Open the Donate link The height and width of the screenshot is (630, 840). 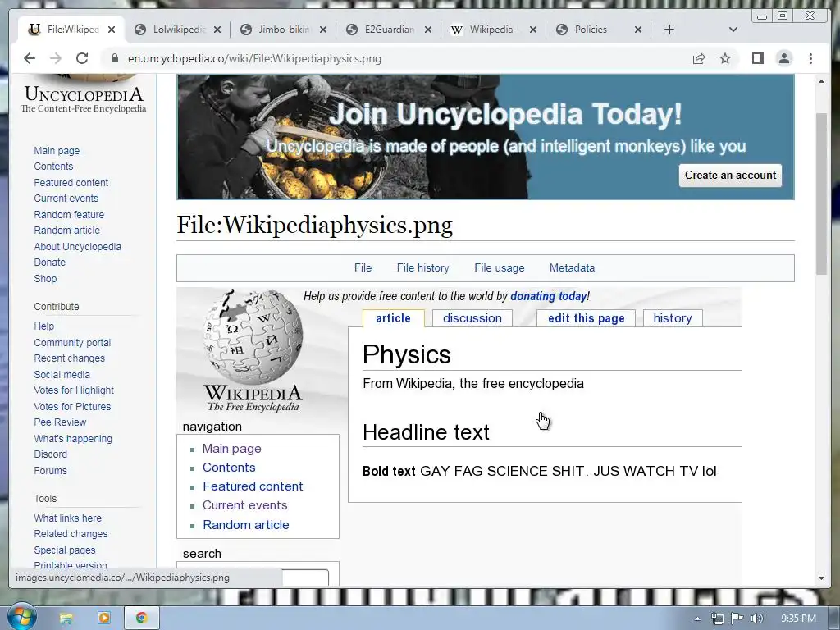[x=50, y=262]
